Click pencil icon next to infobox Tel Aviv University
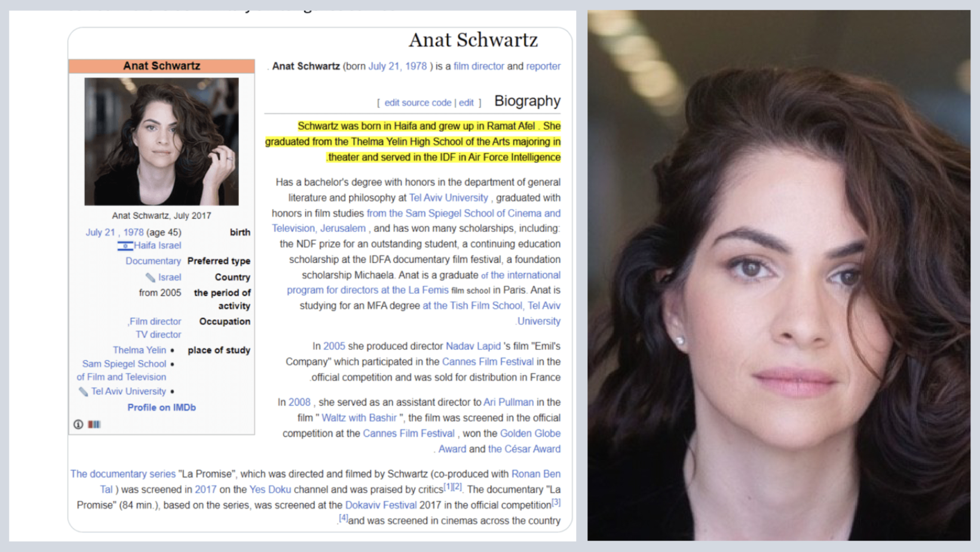 pyautogui.click(x=83, y=391)
